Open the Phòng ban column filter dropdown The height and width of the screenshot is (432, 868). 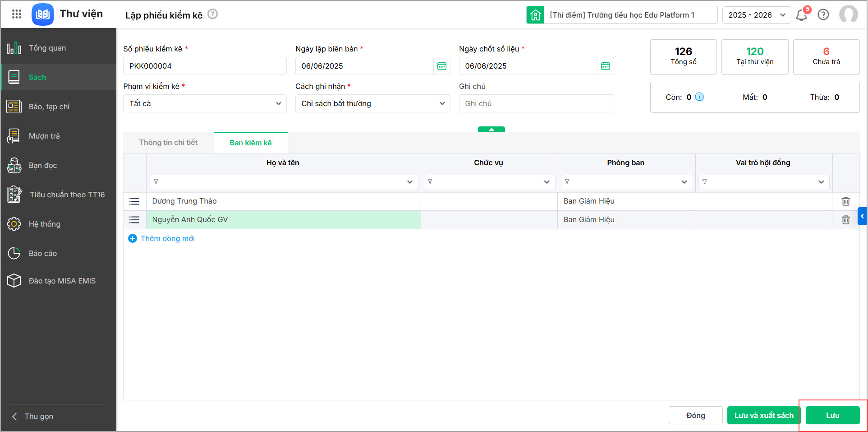coord(684,182)
